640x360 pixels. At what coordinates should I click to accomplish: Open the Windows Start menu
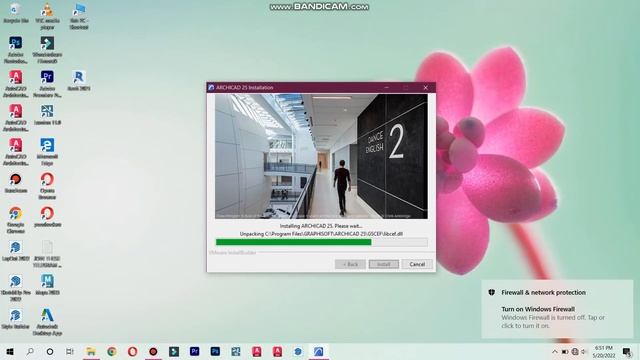pyautogui.click(x=10, y=351)
